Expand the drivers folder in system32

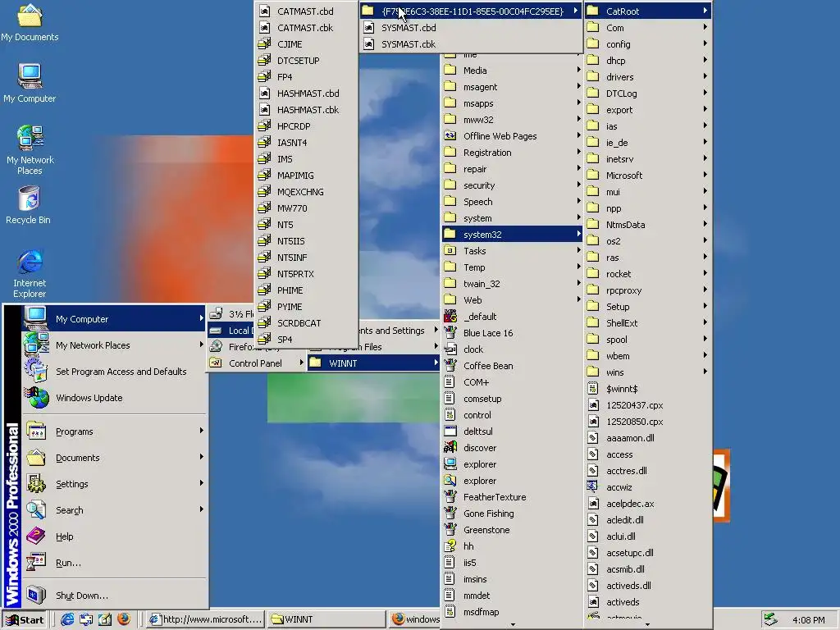point(648,77)
